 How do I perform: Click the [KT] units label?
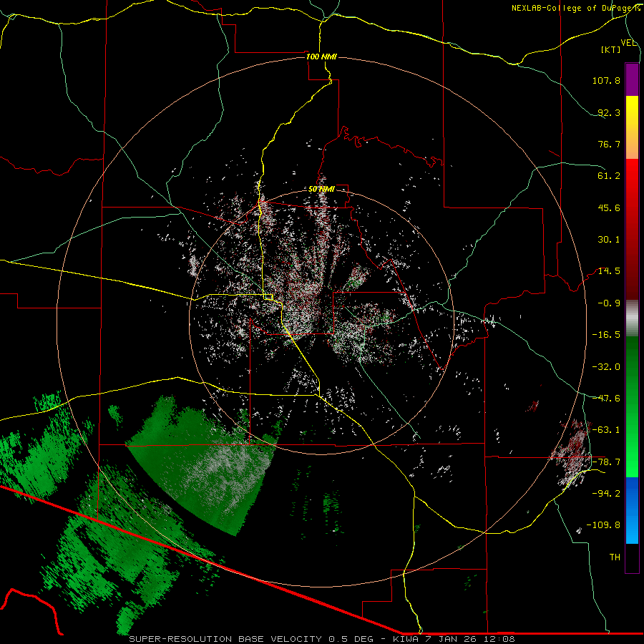pos(611,49)
